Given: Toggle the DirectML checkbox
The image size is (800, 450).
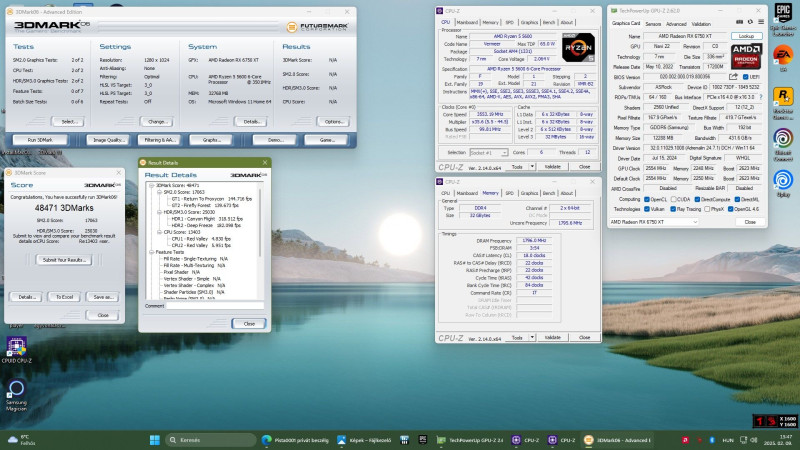Looking at the screenshot, I should 737,199.
